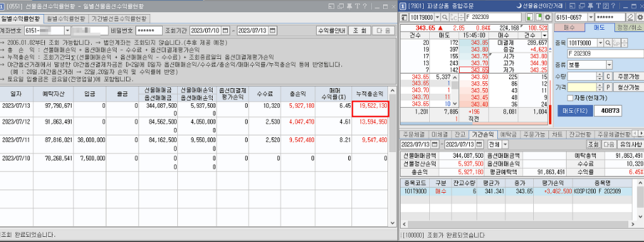The image size is (644, 242).
Task: Open dropdown arrow in order book header
Action: [x=545, y=35]
